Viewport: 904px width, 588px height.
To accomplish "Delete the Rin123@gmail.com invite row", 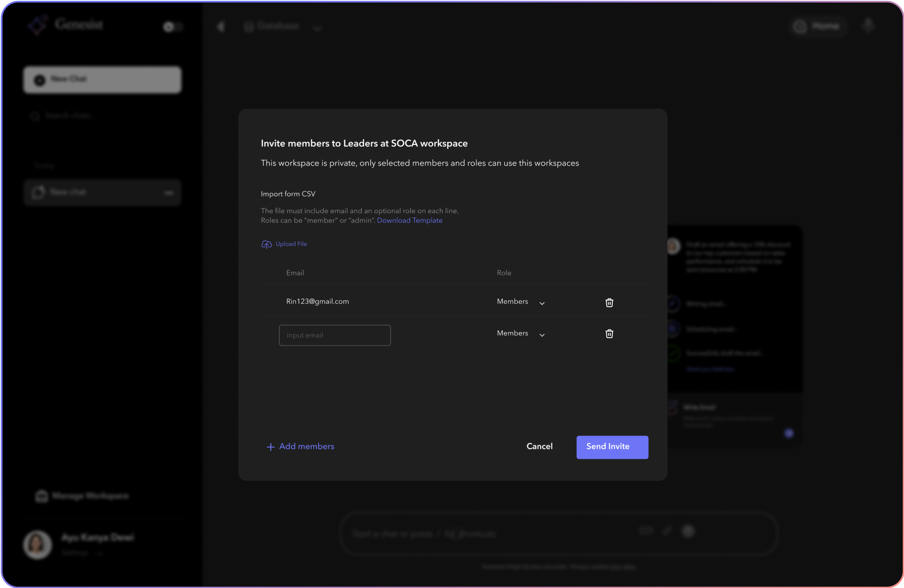I will pyautogui.click(x=609, y=302).
